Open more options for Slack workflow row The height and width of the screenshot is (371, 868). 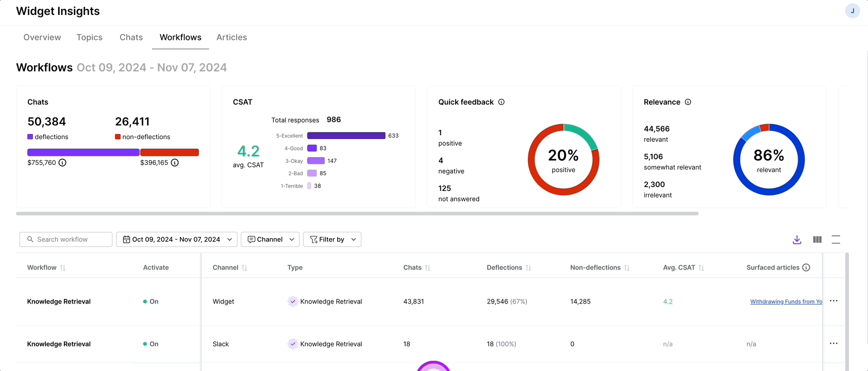(x=833, y=344)
